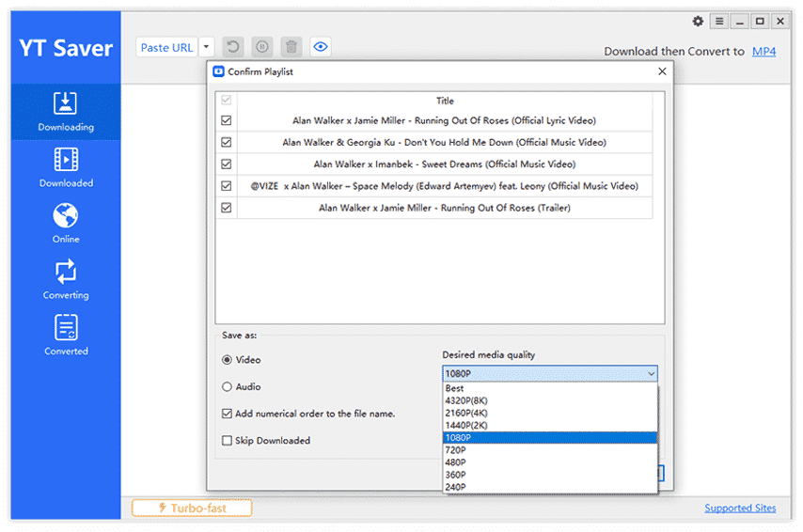The image size is (803, 532).
Task: Enable the Skip Downloaded checkbox
Action: (227, 440)
